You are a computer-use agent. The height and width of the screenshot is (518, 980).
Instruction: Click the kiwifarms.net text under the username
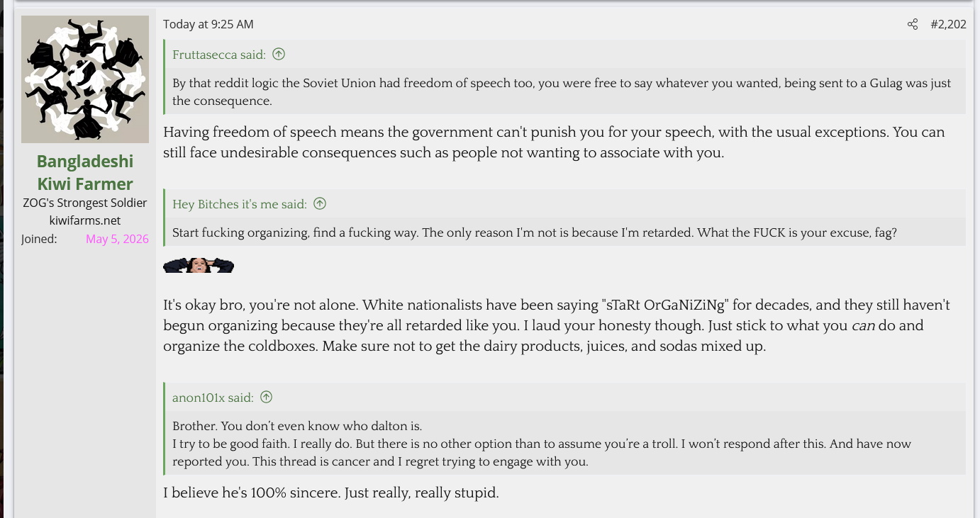pyautogui.click(x=85, y=220)
